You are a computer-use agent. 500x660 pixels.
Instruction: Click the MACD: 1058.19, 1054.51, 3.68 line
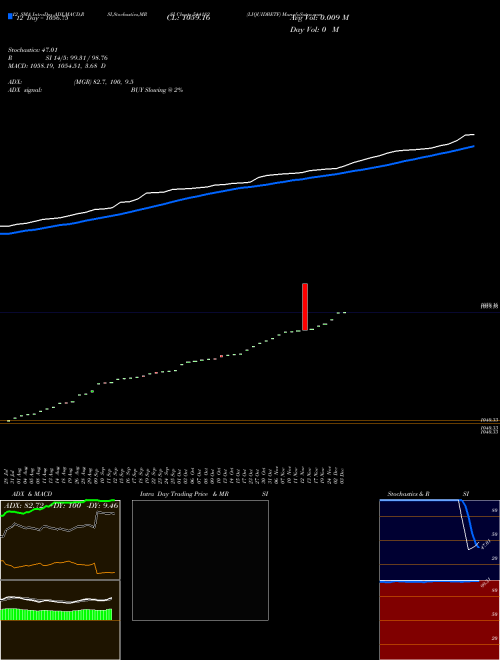point(57,66)
